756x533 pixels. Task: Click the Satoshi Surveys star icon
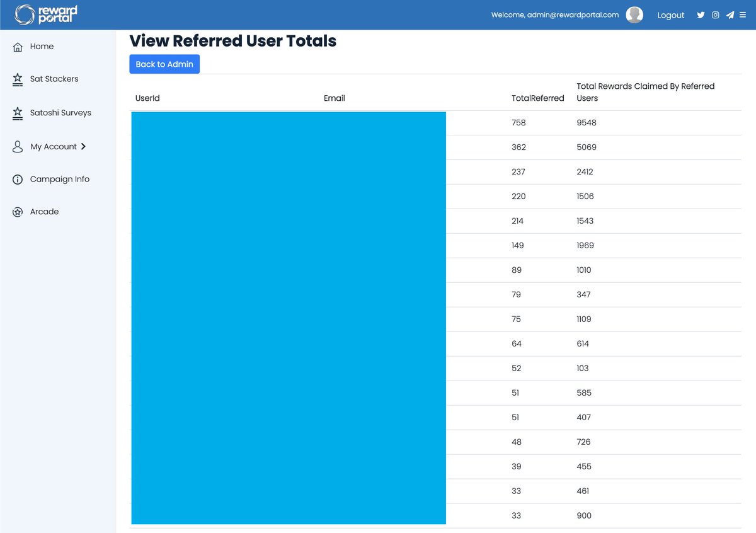(x=18, y=113)
